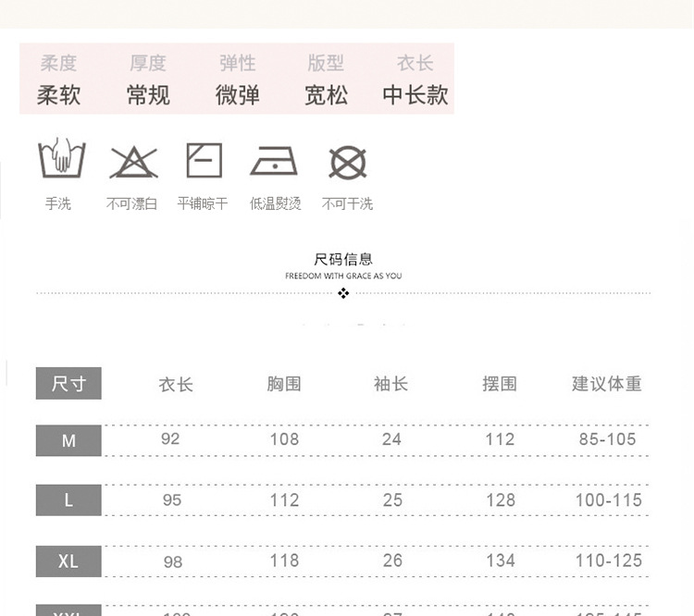This screenshot has width=694, height=616.
Task: Click the 衣长 heading in the pink banner
Action: 415,63
